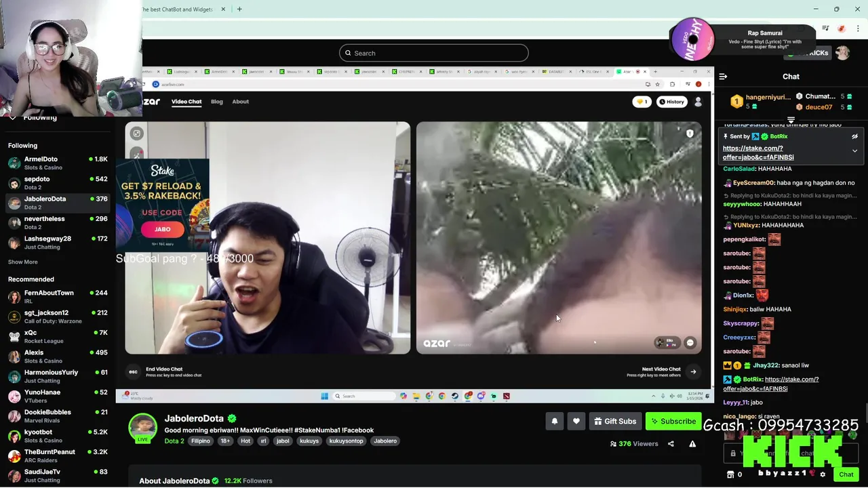Click Jay322 username in chat

tap(766, 365)
